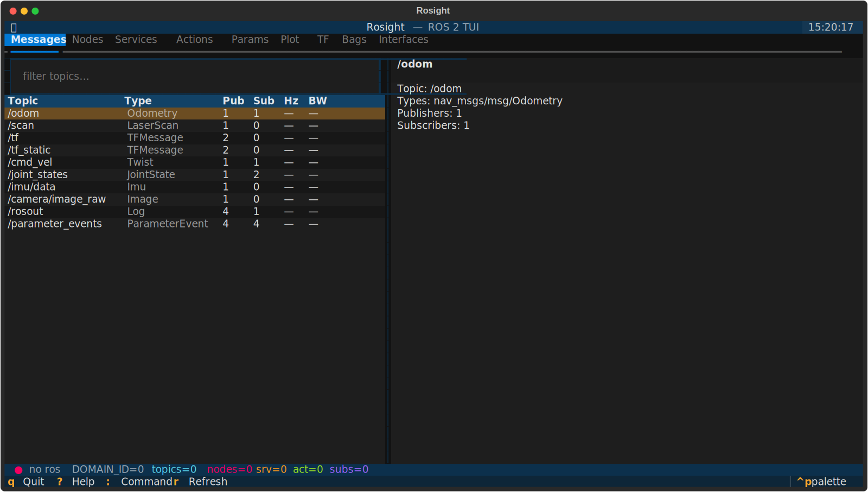
Task: Open the Nodes tab
Action: 87,40
